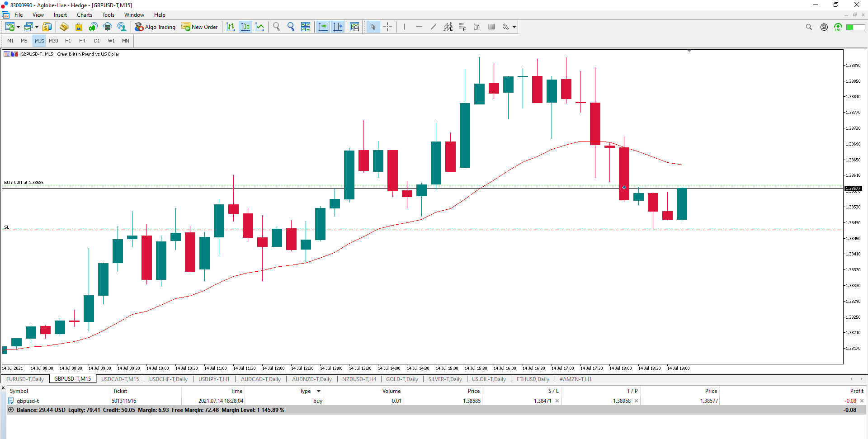The width and height of the screenshot is (868, 439).
Task: Open the Profiles toolbar icon
Action: tap(28, 27)
